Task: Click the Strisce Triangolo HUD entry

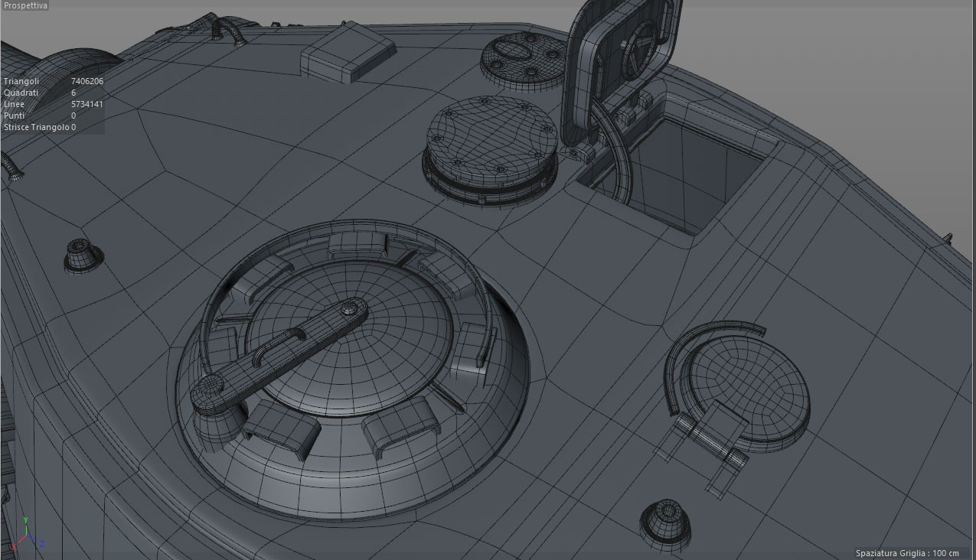Action: (39, 127)
